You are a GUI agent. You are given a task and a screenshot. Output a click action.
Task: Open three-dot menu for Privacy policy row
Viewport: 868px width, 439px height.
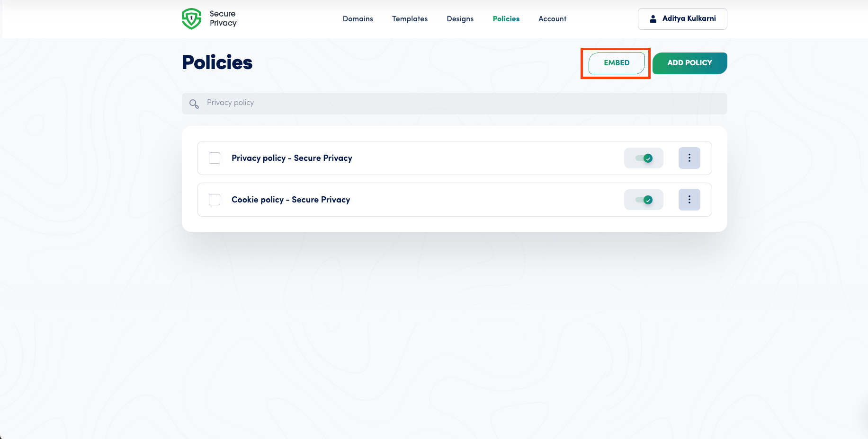(689, 158)
